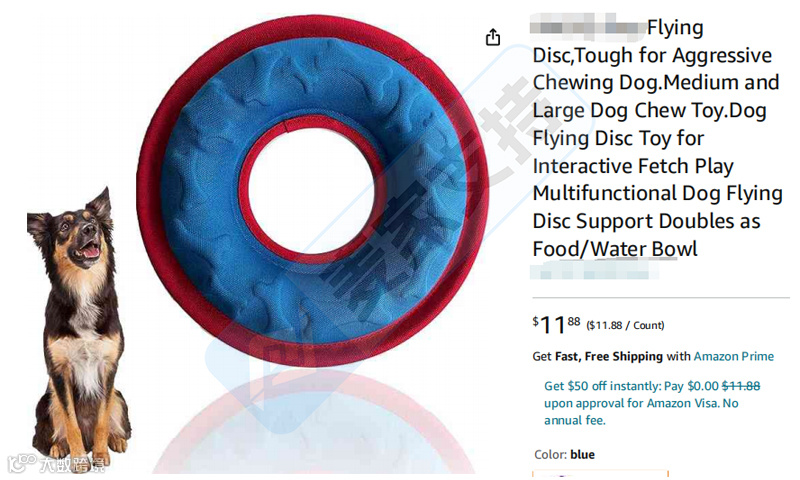Click the sitting dog picture
The width and height of the screenshot is (800, 480).
tap(77, 326)
